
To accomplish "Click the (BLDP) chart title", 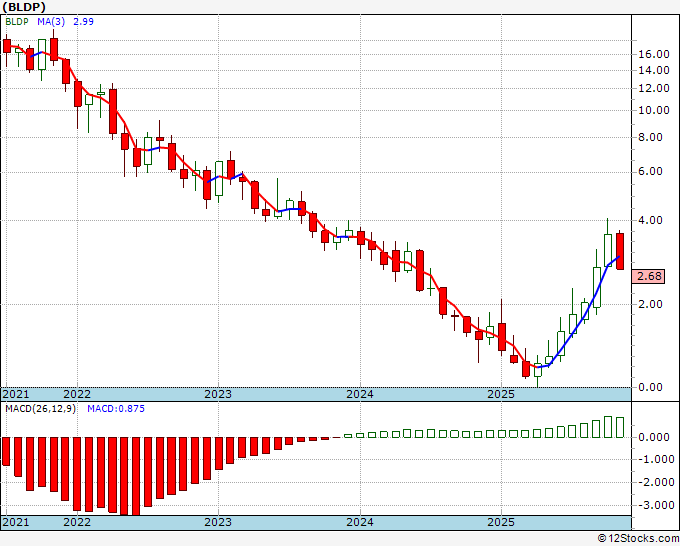I will (x=24, y=7).
